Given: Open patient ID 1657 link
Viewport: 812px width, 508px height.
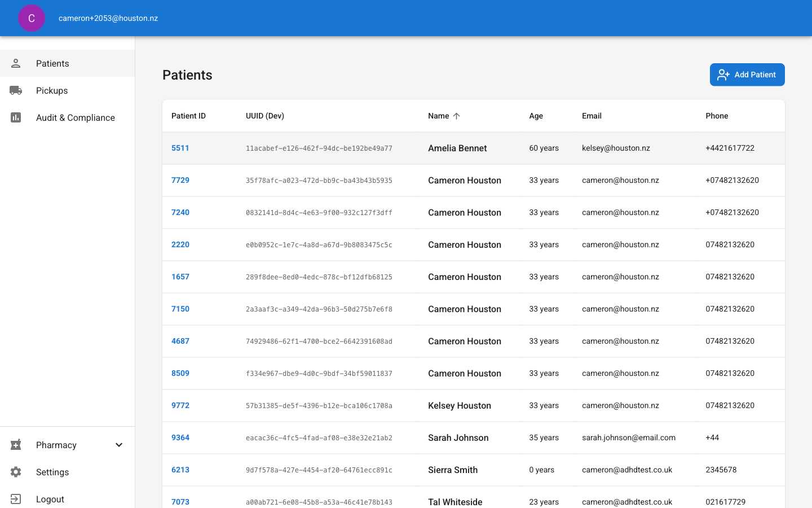Looking at the screenshot, I should coord(180,277).
